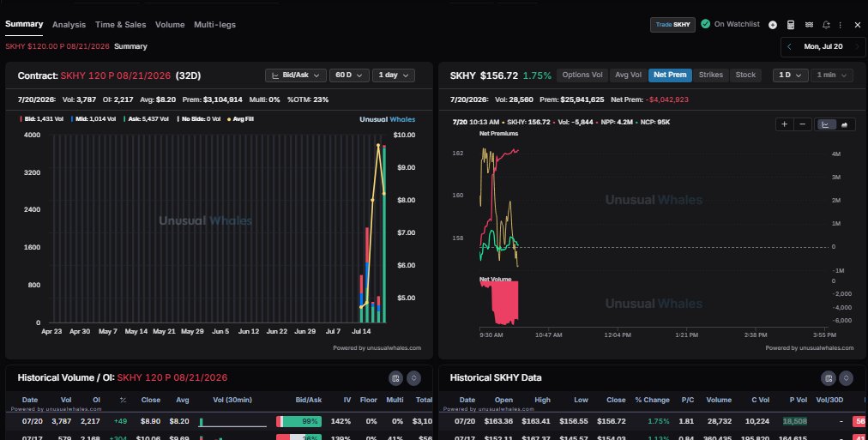Go to next day arrow beside Mon, Jul 20
Viewport: 868px width, 440px height.
click(x=858, y=46)
